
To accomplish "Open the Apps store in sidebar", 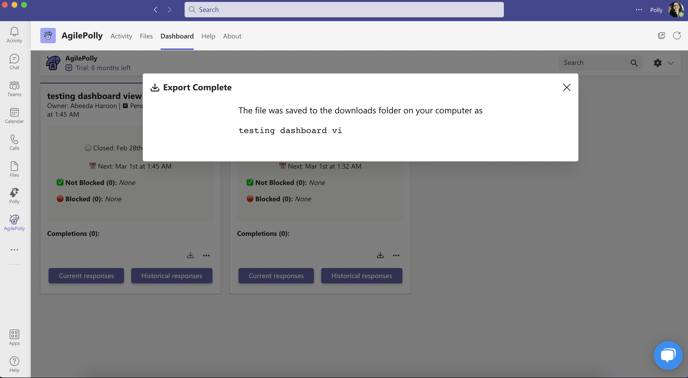I will coord(14,337).
